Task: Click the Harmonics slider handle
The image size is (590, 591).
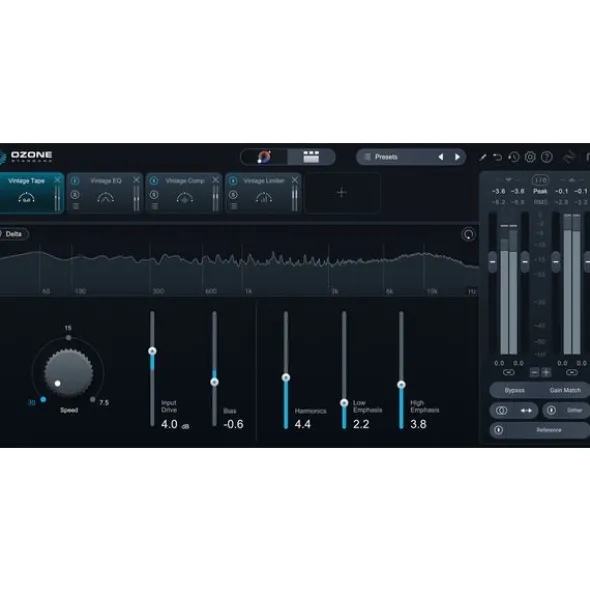Action: click(286, 377)
